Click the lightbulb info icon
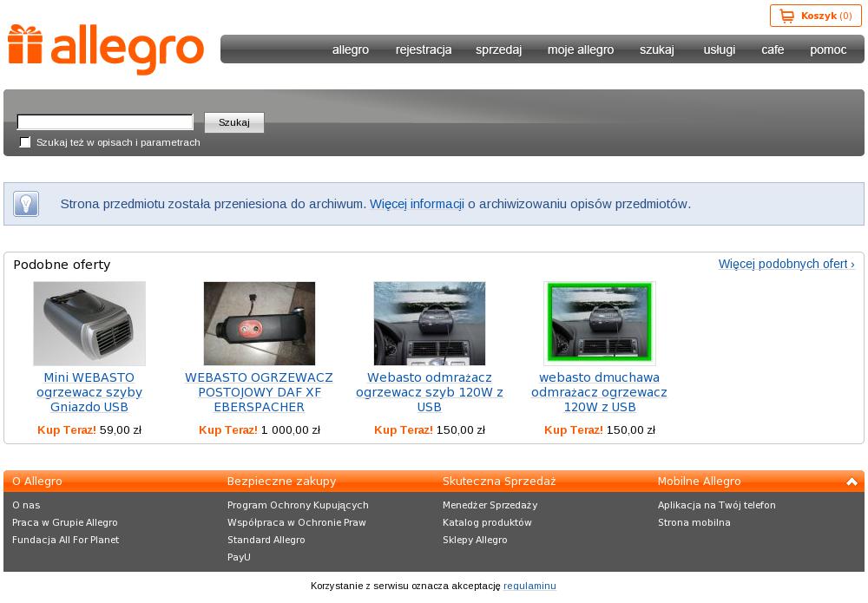 (26, 204)
